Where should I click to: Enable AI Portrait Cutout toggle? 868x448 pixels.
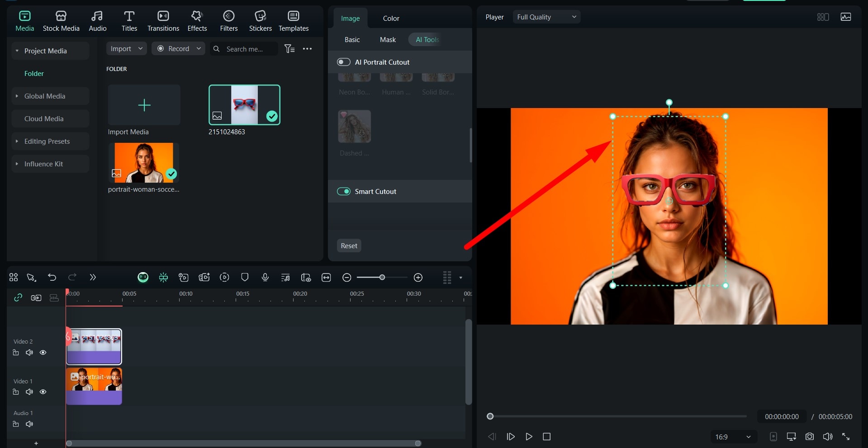344,62
